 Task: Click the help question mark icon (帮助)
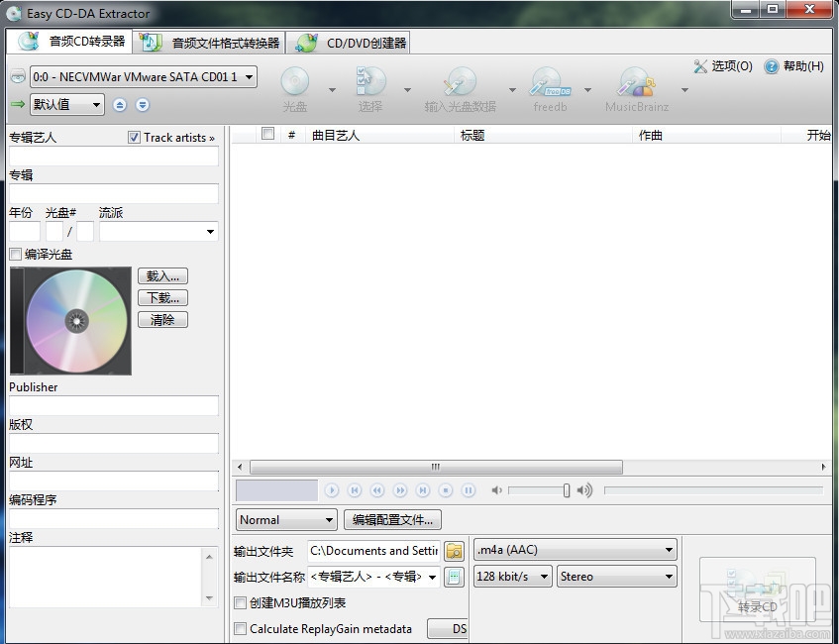(771, 66)
